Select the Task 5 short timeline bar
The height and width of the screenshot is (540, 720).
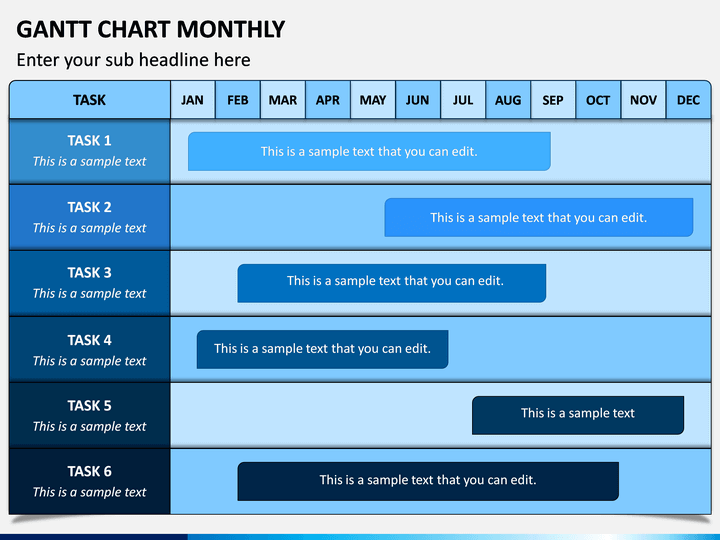point(578,415)
